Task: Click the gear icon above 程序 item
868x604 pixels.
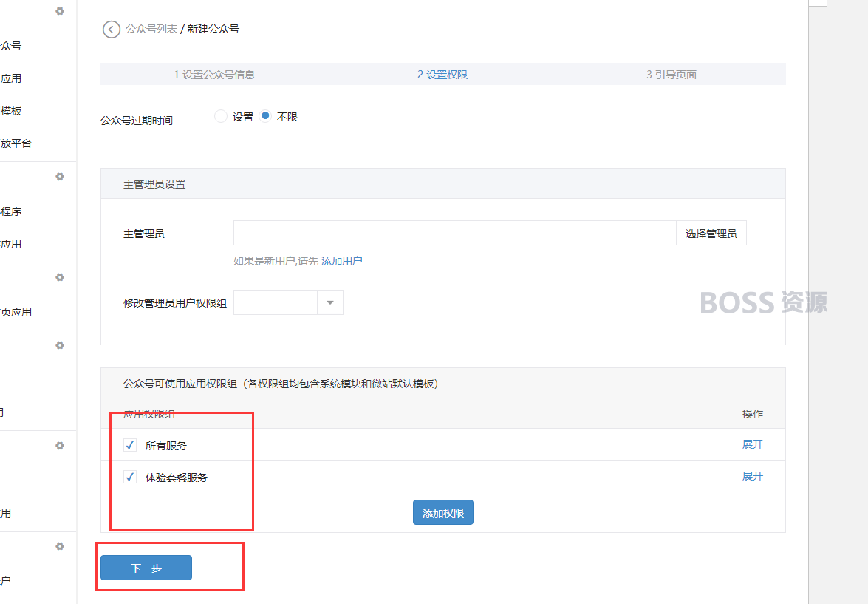Action: click(60, 177)
